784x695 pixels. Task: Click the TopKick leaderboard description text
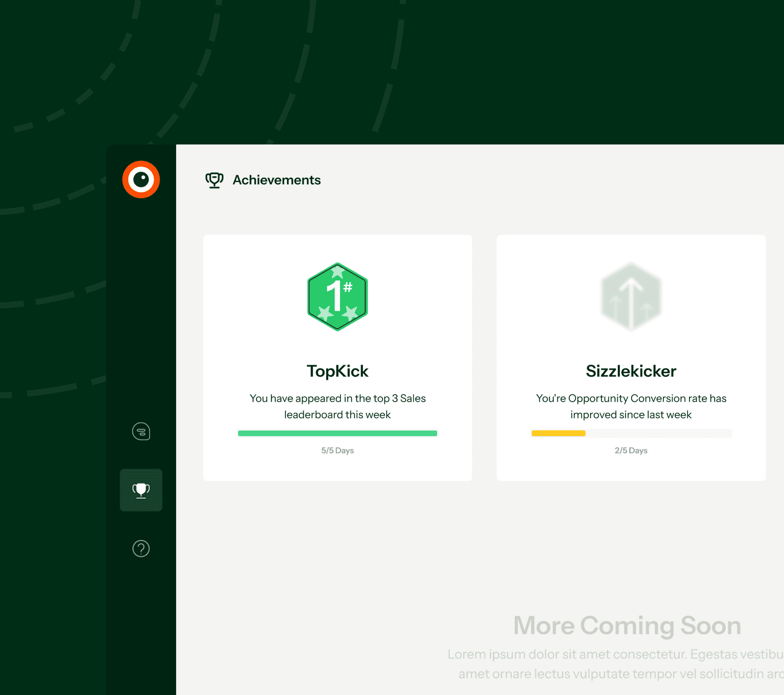tap(337, 406)
